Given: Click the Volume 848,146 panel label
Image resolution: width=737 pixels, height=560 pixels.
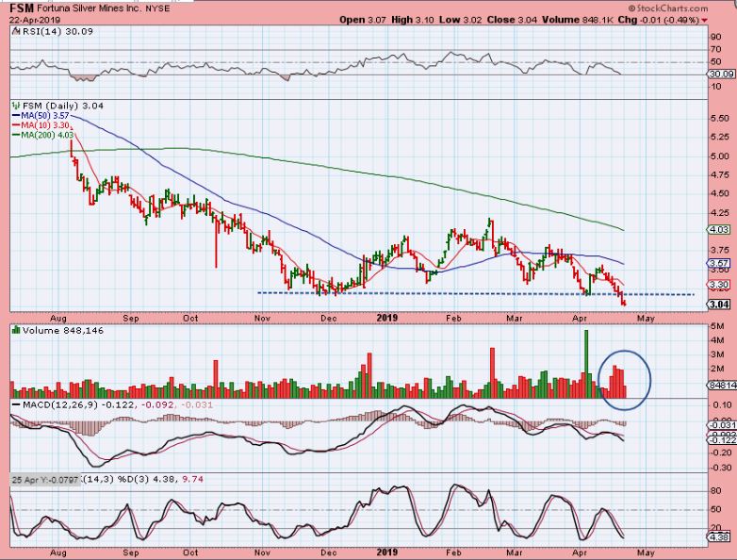Looking at the screenshot, I should coord(62,330).
